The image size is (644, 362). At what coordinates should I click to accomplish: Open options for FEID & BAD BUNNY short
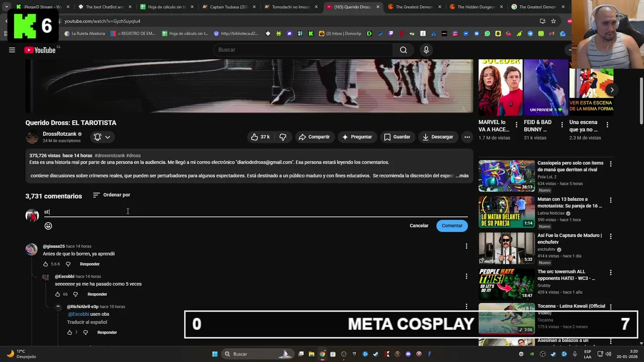(562, 125)
